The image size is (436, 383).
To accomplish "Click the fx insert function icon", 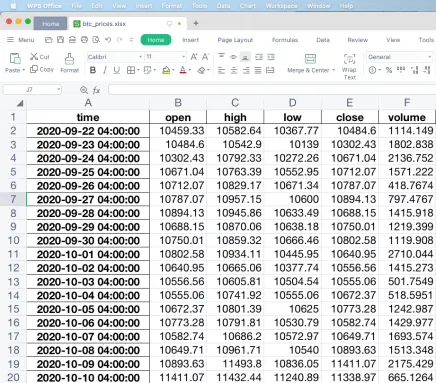I will click(x=96, y=90).
